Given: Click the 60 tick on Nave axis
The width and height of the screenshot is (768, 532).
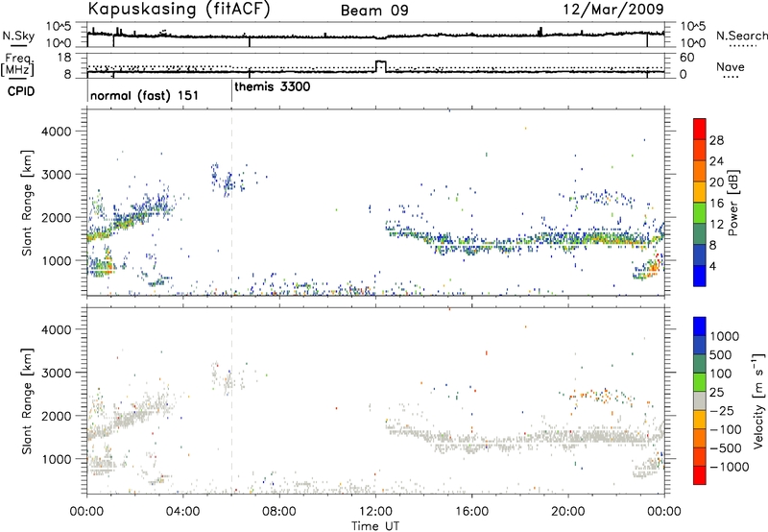Looking at the screenshot, I should [x=686, y=58].
